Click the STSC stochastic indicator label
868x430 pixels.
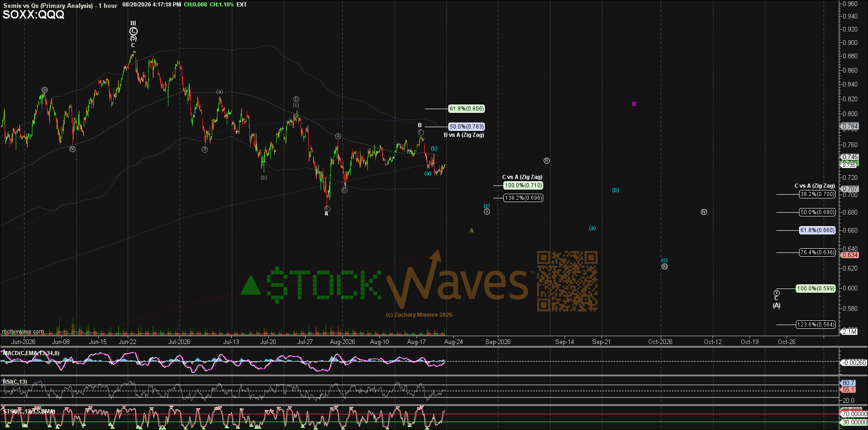[29, 412]
